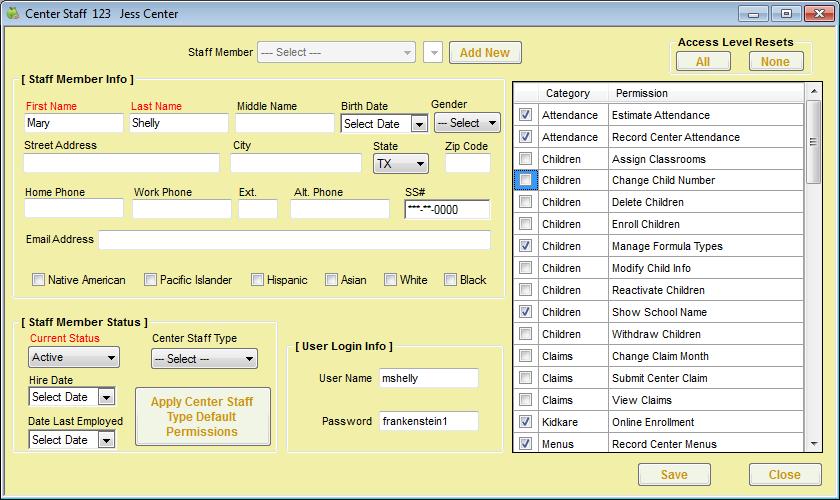Uncheck Show School Name permission
The height and width of the screenshot is (500, 840).
pyautogui.click(x=526, y=311)
